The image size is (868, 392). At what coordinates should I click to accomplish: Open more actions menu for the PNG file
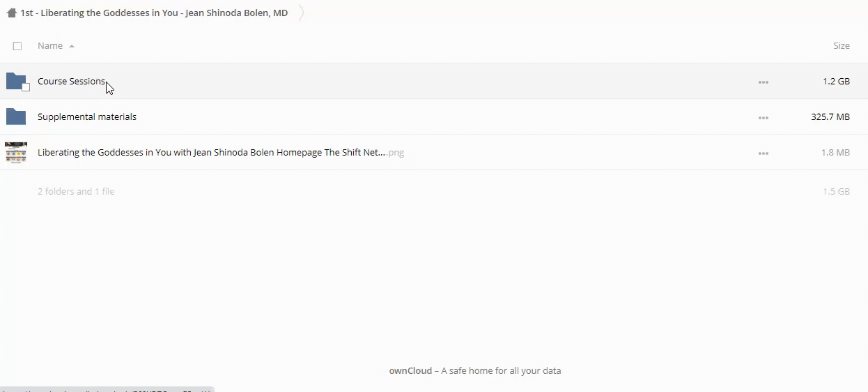click(x=764, y=153)
